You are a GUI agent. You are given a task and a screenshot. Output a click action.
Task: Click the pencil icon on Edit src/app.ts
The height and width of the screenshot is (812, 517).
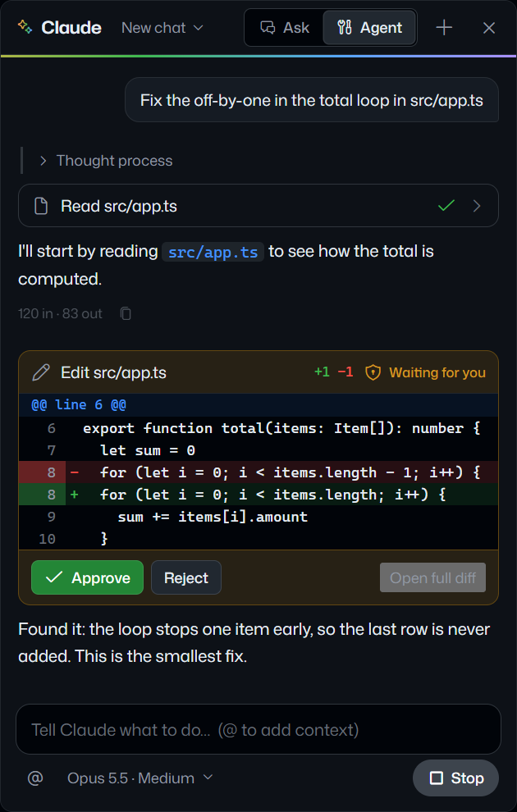[41, 372]
